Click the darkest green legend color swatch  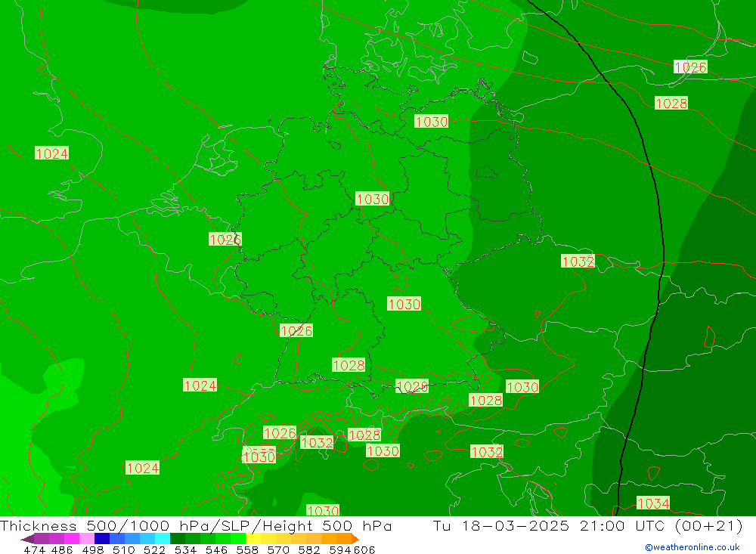point(178,539)
